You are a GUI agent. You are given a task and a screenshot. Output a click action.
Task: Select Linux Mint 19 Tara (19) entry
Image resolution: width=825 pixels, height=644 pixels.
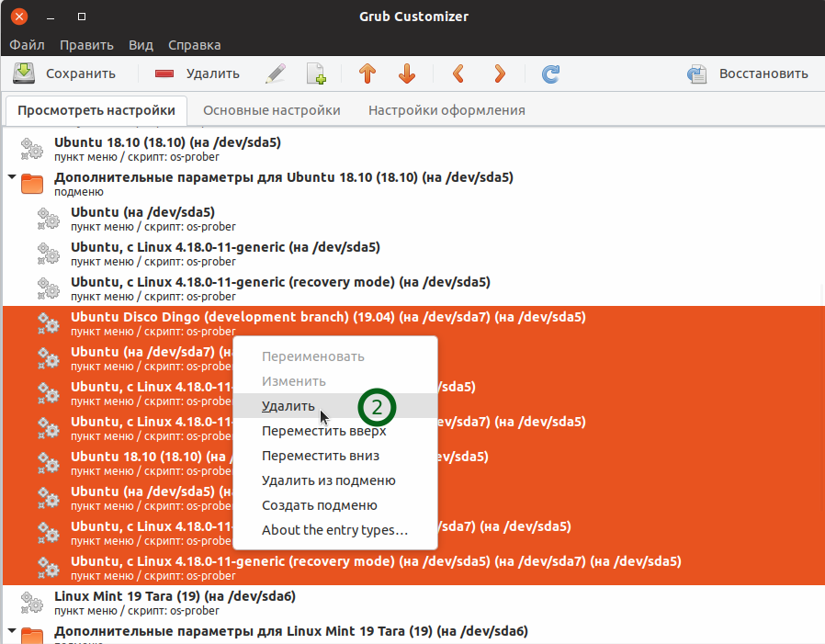coord(413,603)
